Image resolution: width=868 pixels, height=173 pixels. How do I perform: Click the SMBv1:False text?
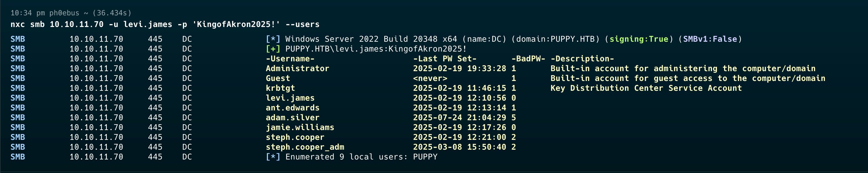point(710,39)
